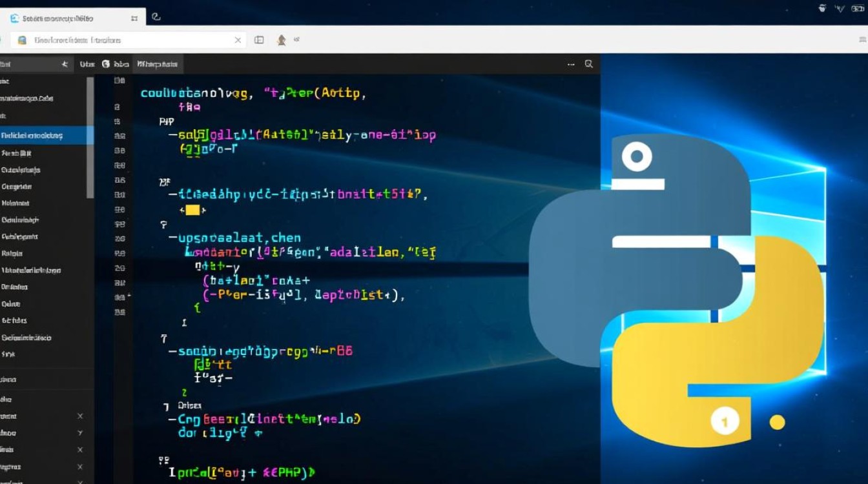Click the split-screen icon beside the address bar
This screenshot has width=868, height=484.
(x=258, y=39)
